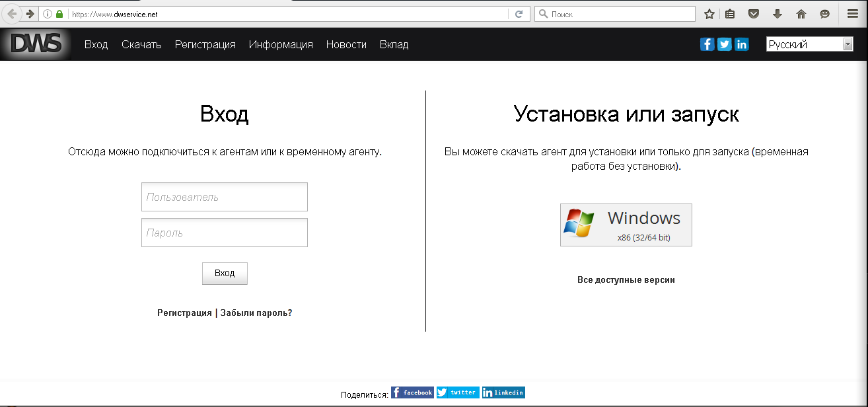Click the Регистрация link below the login form

pos(184,313)
